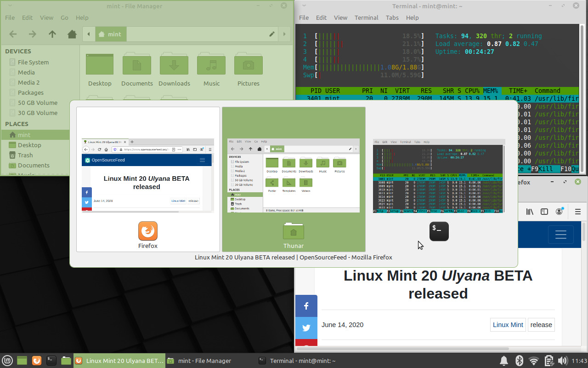This screenshot has height=368, width=588.
Task: Open the Firefox account icon
Action: click(559, 211)
